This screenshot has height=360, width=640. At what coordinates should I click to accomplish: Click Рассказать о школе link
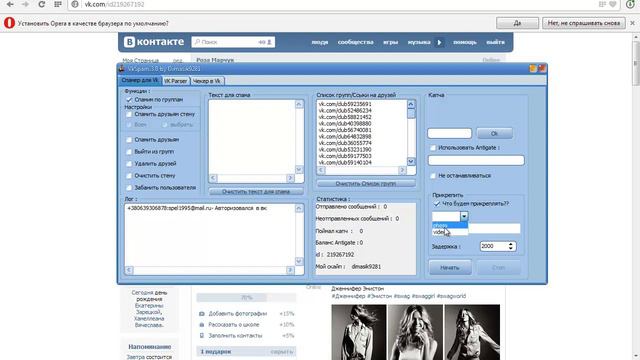click(x=233, y=325)
